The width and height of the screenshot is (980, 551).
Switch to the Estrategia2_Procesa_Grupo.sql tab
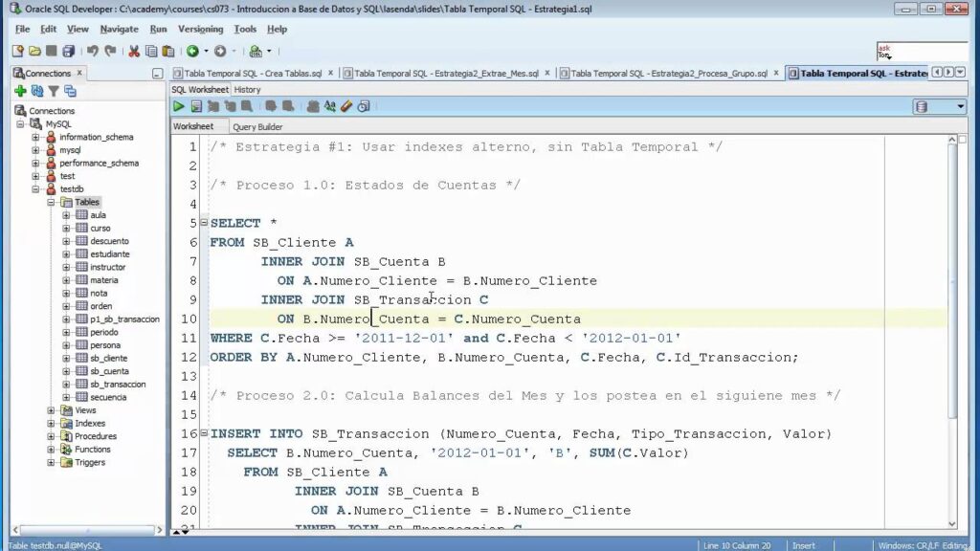coord(669,73)
